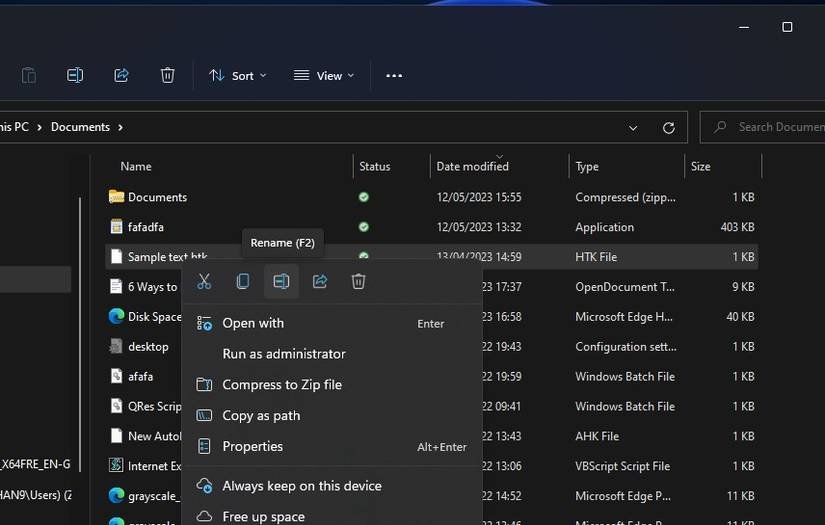Click the Cut scissors icon in context menu
The width and height of the screenshot is (825, 525).
[204, 282]
